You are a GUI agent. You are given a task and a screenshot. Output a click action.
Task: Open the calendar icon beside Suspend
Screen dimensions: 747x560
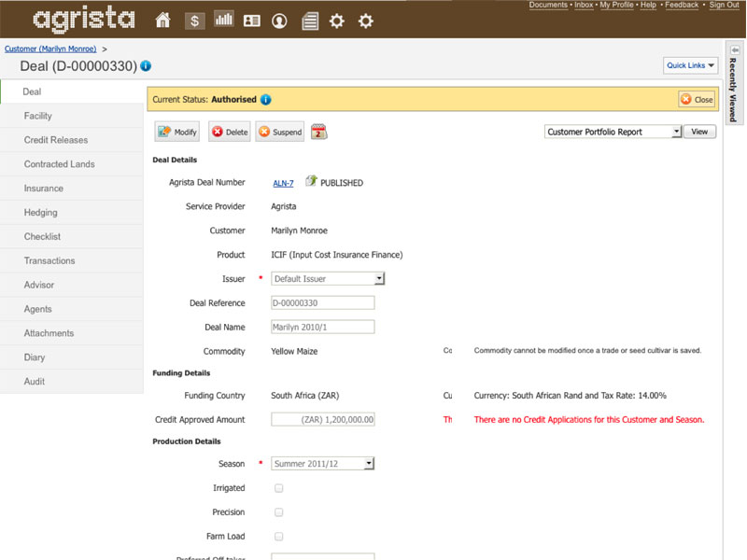318,132
